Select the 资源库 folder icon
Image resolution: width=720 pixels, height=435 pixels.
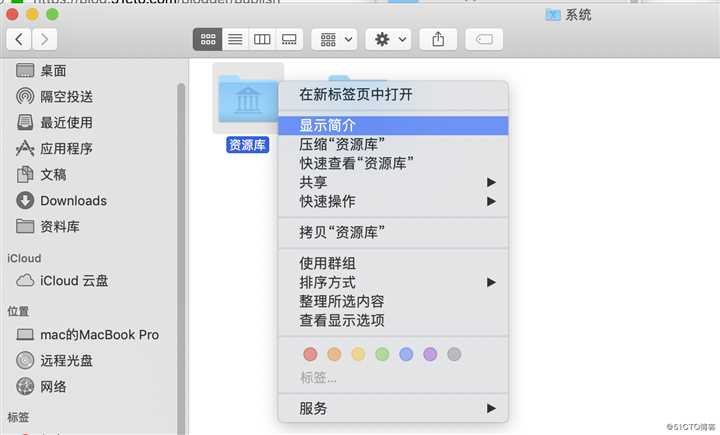[248, 99]
